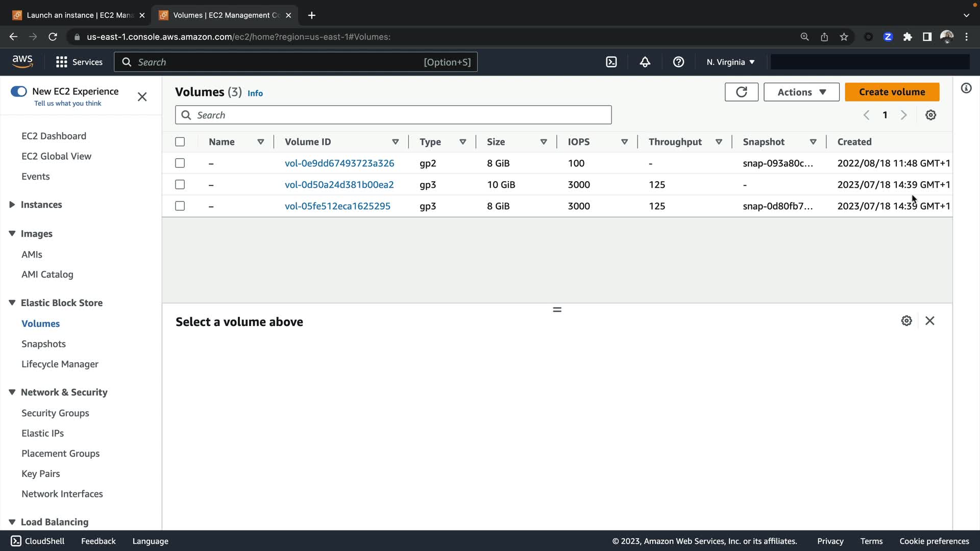The image size is (980, 551).
Task: Toggle the New EC2 Experience switch
Action: (x=19, y=91)
